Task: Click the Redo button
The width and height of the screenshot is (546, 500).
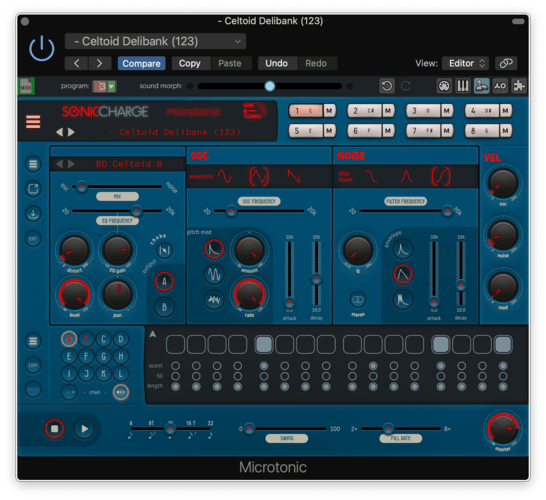Action: tap(316, 63)
